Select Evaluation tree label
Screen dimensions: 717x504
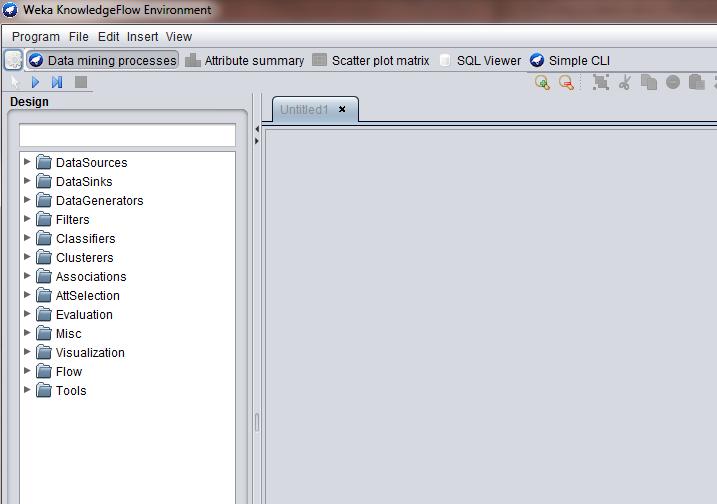tap(84, 315)
